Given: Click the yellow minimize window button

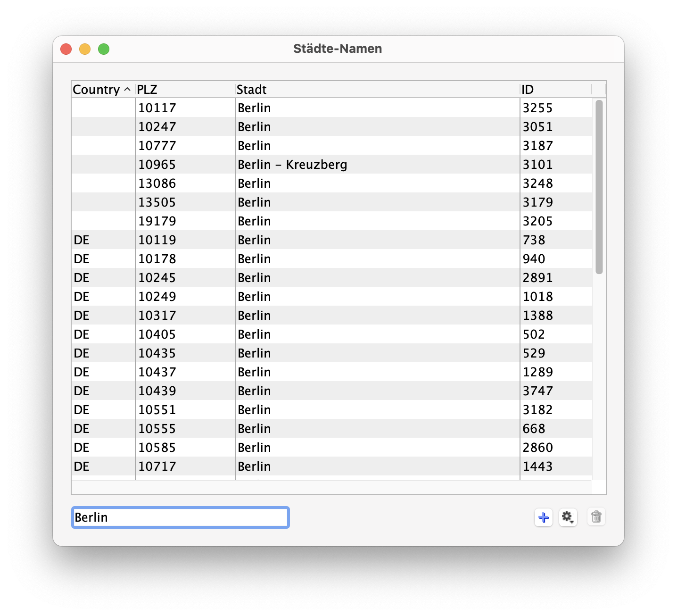Looking at the screenshot, I should pyautogui.click(x=85, y=49).
